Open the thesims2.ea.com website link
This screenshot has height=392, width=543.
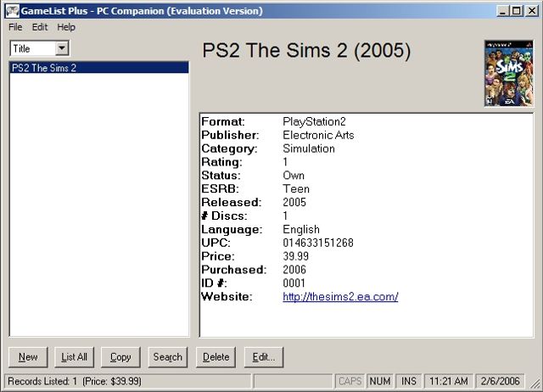point(340,297)
